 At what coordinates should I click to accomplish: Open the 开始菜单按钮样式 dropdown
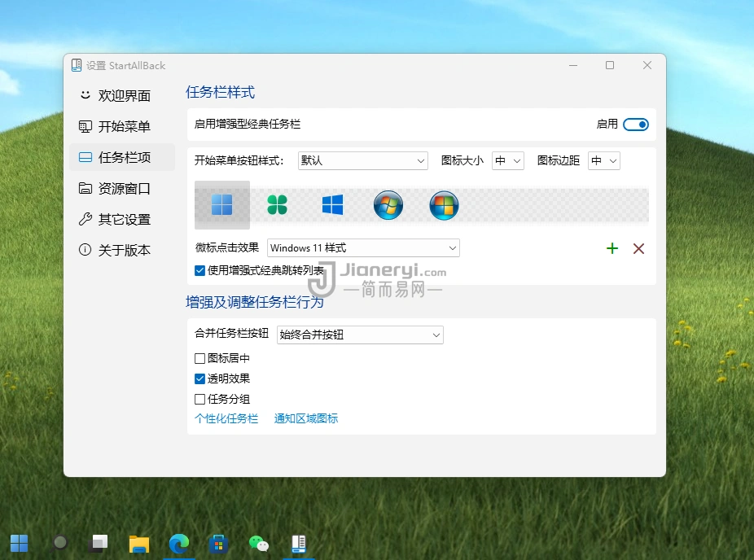[362, 160]
